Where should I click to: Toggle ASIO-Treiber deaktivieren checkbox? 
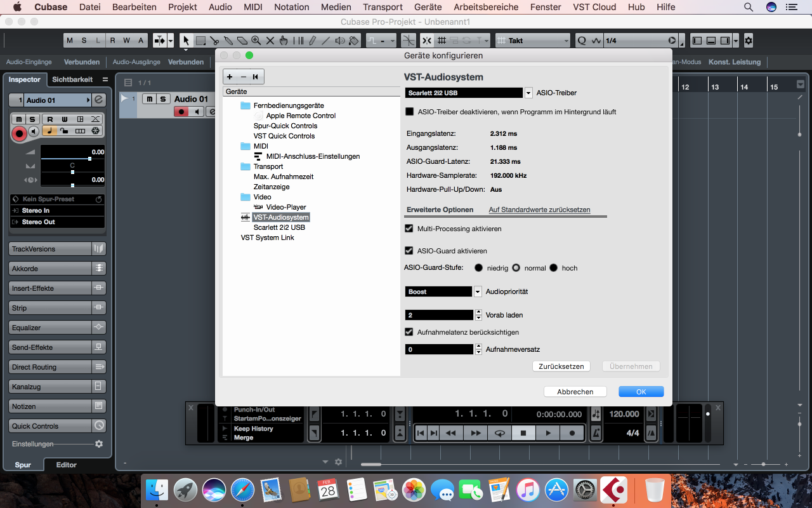(410, 112)
